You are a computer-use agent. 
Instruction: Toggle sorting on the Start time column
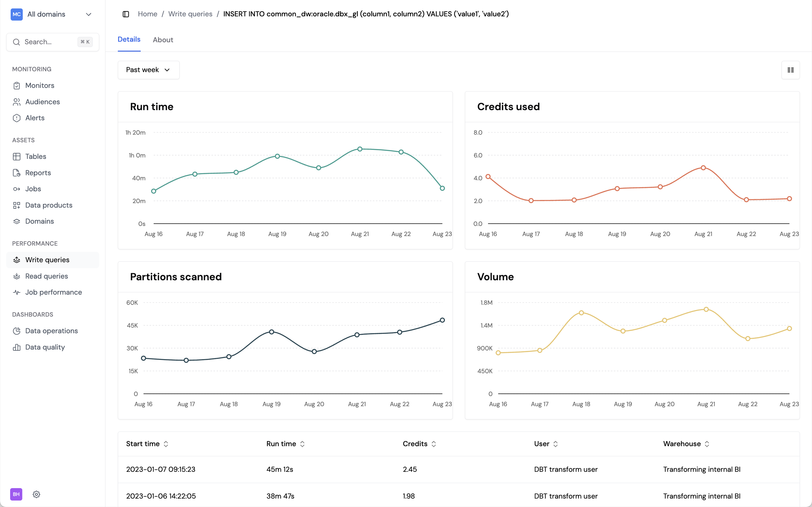pos(166,444)
